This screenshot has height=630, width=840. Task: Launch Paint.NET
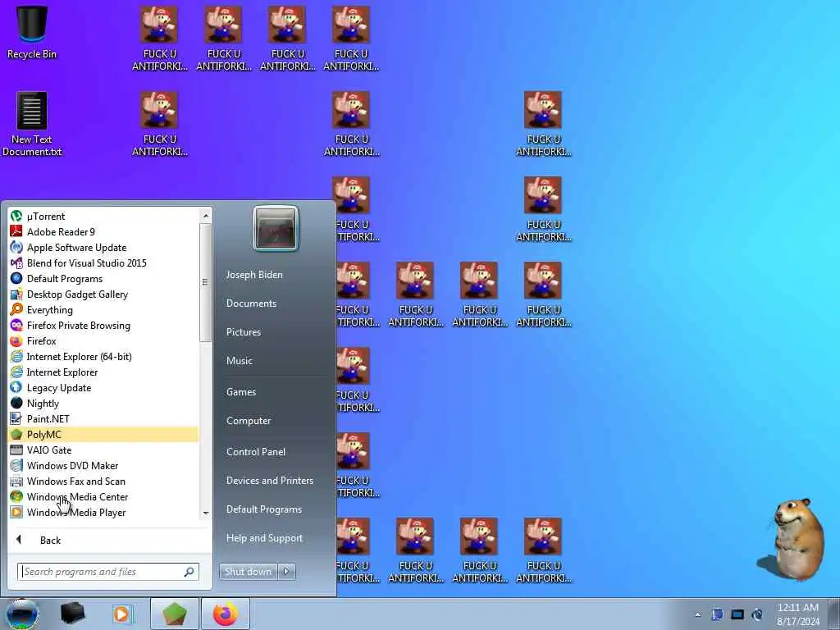103,419
